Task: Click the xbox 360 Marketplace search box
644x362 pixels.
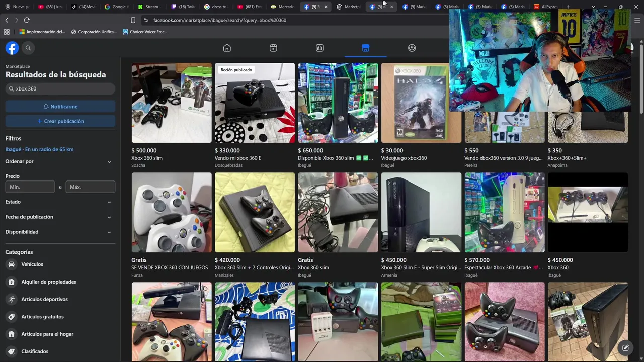Action: tap(60, 88)
